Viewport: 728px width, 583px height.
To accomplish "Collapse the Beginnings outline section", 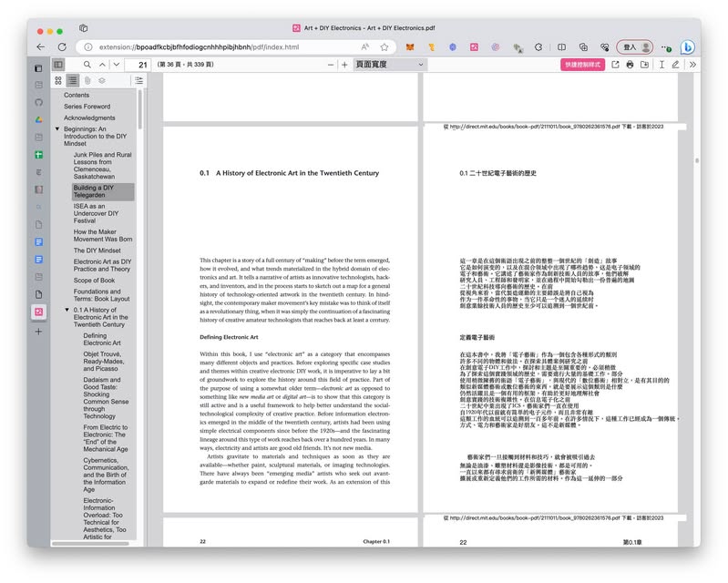I will [57, 130].
